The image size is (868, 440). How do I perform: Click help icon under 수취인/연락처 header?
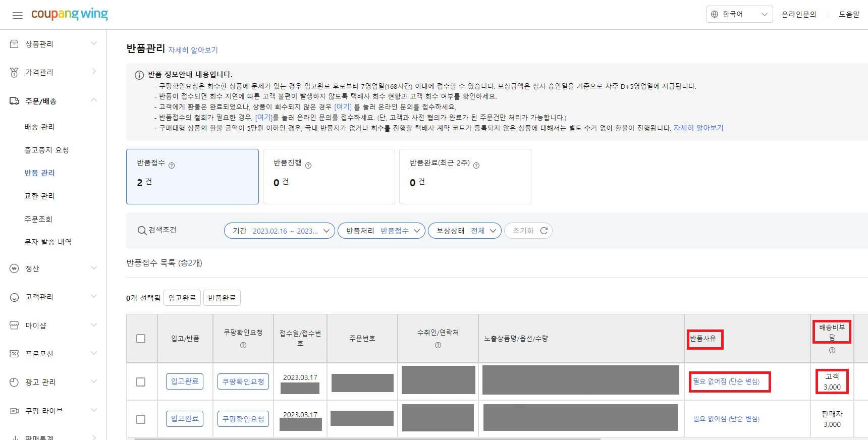(x=438, y=346)
